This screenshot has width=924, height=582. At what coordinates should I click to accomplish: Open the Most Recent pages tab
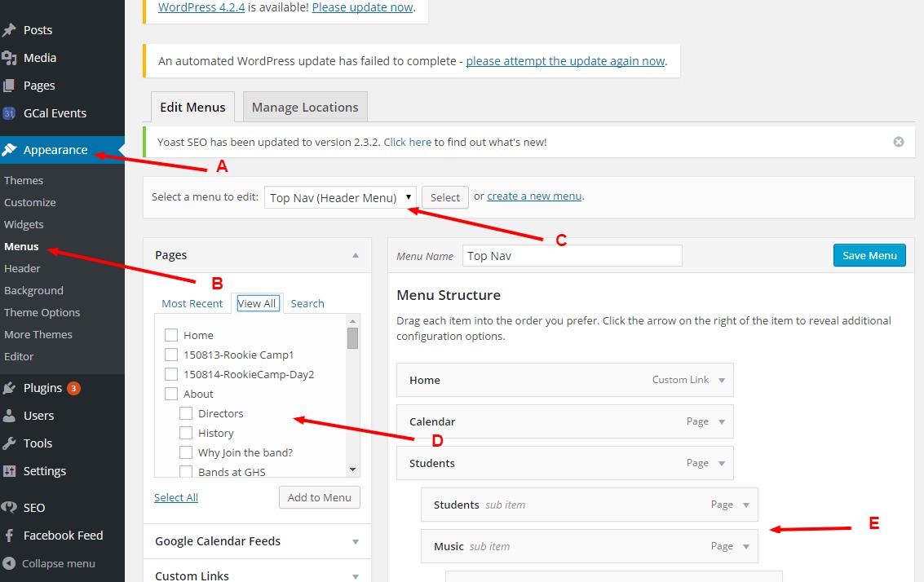tap(192, 303)
